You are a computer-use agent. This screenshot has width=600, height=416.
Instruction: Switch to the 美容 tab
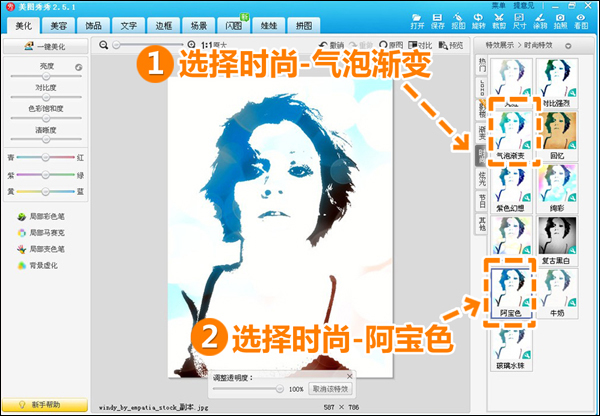point(59,27)
